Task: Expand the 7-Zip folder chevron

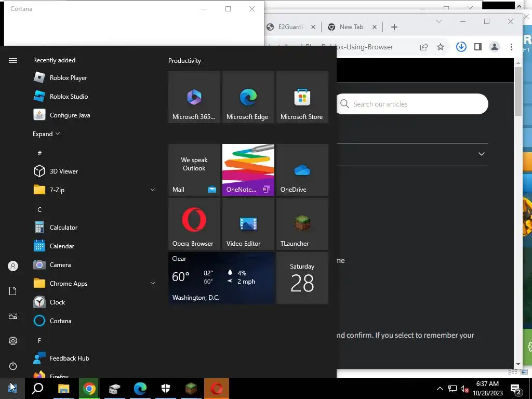Action: pyautogui.click(x=153, y=190)
